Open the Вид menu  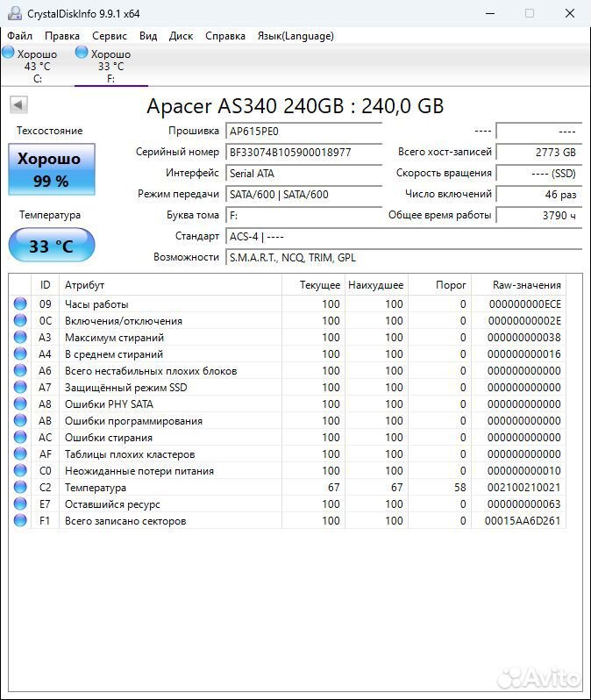[x=148, y=36]
